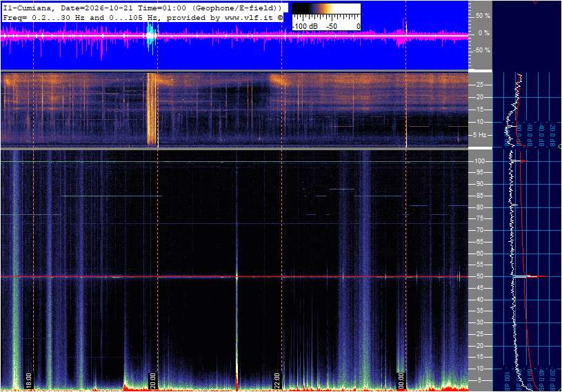Image resolution: width=562 pixels, height=392 pixels.
Task: Click the '-50 %' amplitude axis label
Action: [x=482, y=50]
